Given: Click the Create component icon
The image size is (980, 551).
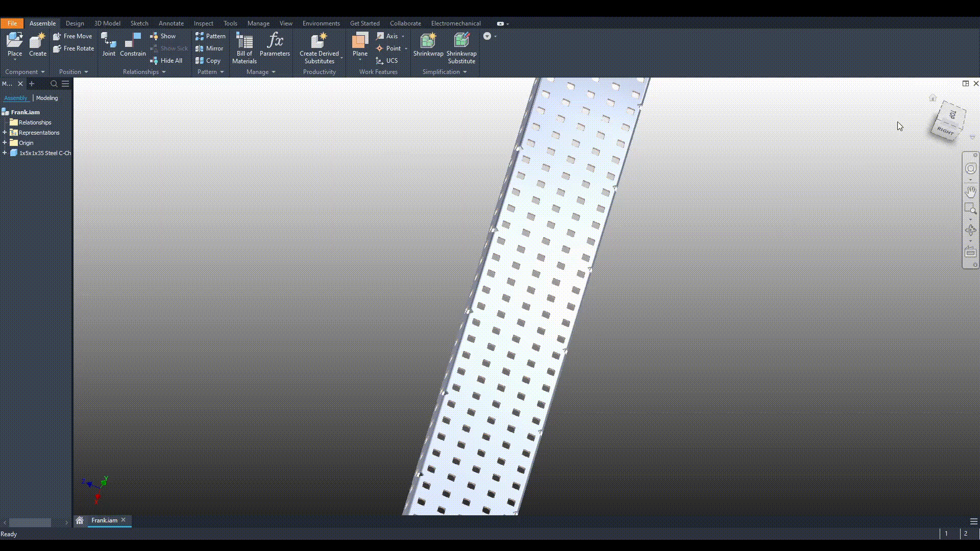Looking at the screenshot, I should (x=38, y=45).
